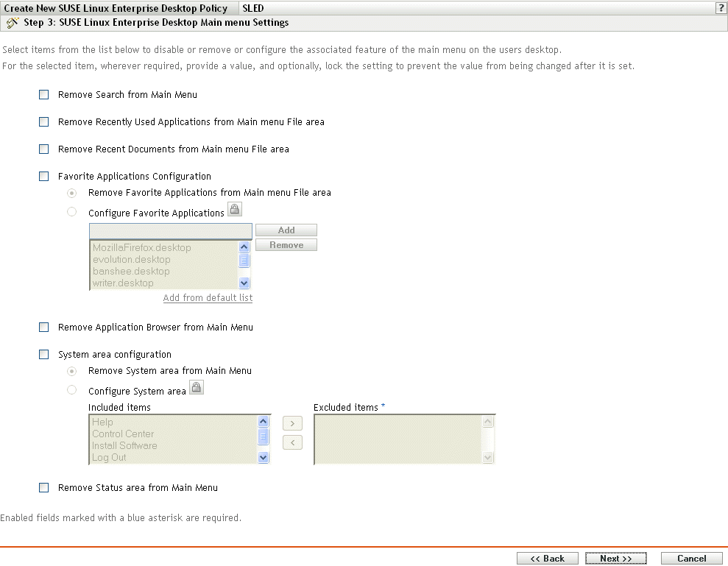Select the Create New SUSE Linux Enterprise Desktop Policy tab
The image size is (728, 566).
click(118, 8)
